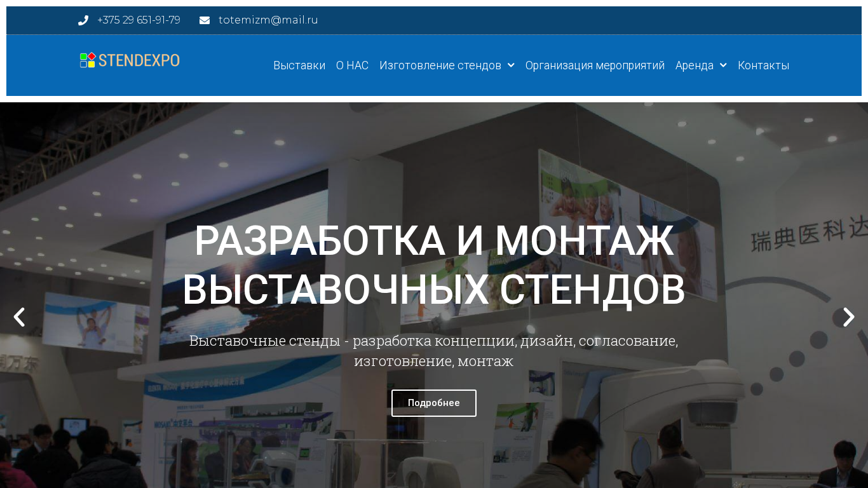Click the Подробнее button
The image size is (868, 488).
tap(434, 403)
